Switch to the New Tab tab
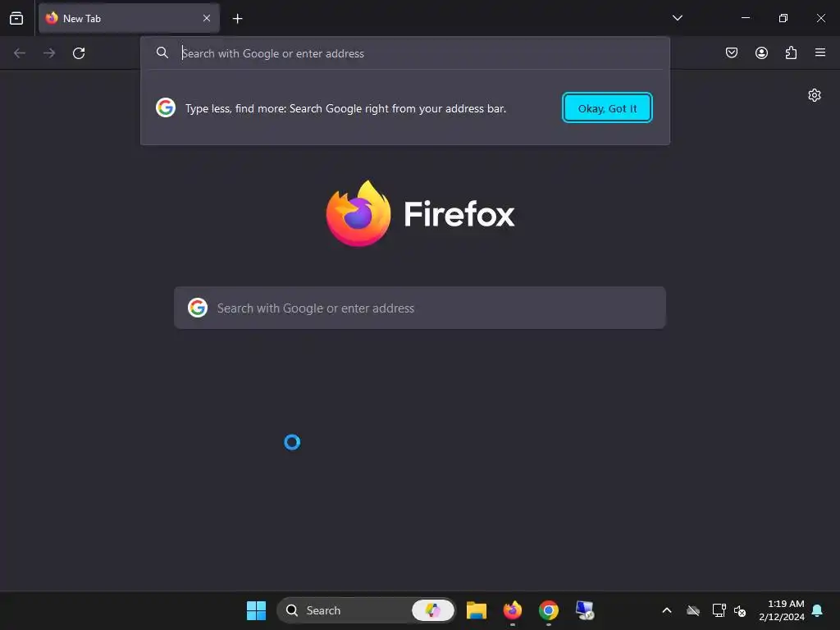The height and width of the screenshot is (630, 840). tap(129, 18)
